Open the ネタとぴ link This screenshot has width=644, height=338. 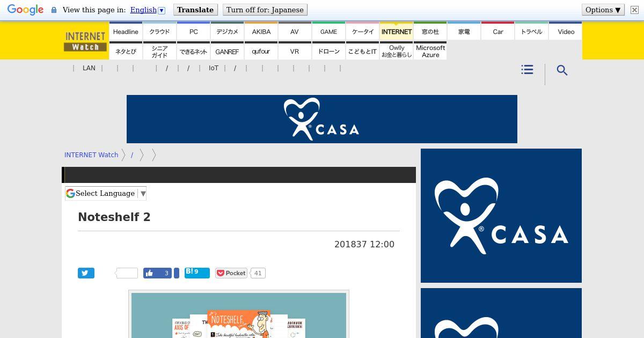pyautogui.click(x=126, y=51)
